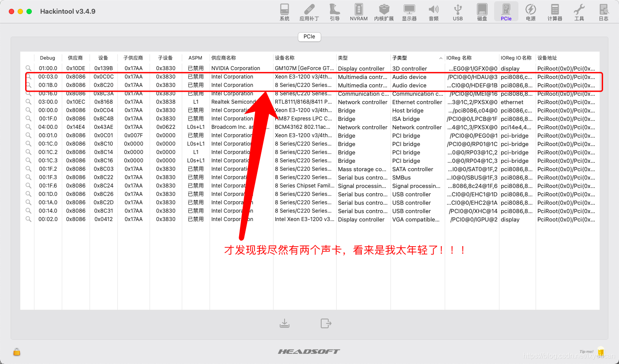Click the magnifier icon for device 03:00.0
Image resolution: width=619 pixels, height=364 pixels.
[x=28, y=102]
